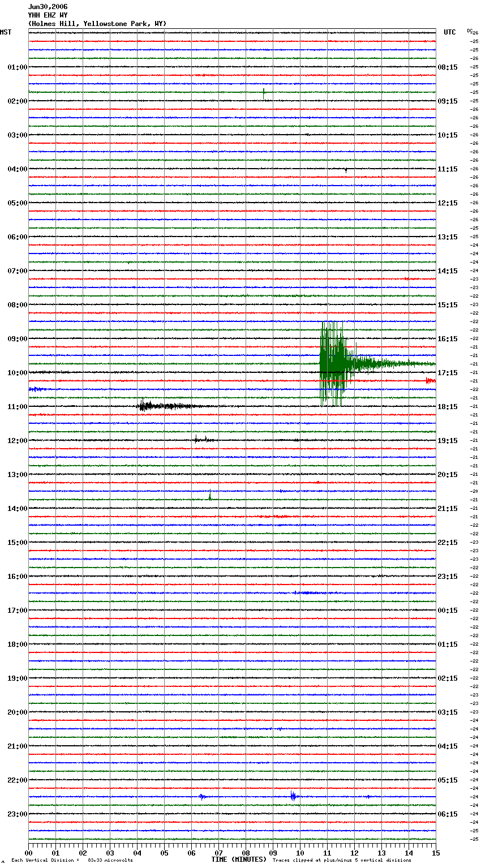
Task: Click the red burst at the end of the 10:15 trace
Action: point(431,381)
